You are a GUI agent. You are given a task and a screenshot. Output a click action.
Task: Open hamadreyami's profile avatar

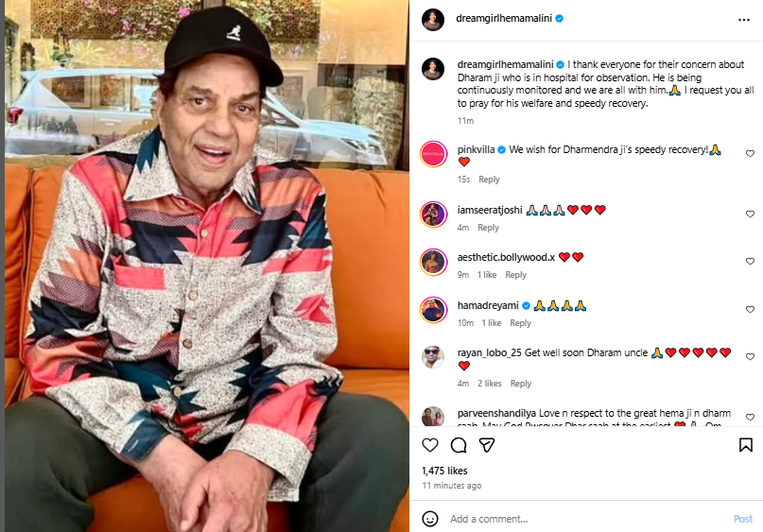(433, 309)
